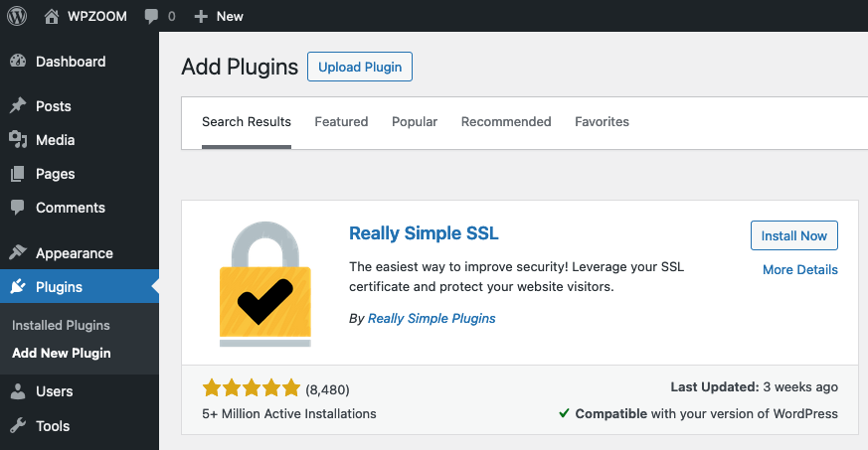The image size is (868, 450).
Task: Open the Really Simple Plugins author link
Action: coord(432,319)
